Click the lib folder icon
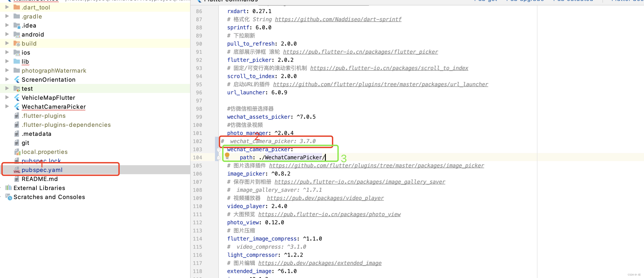 [x=16, y=61]
